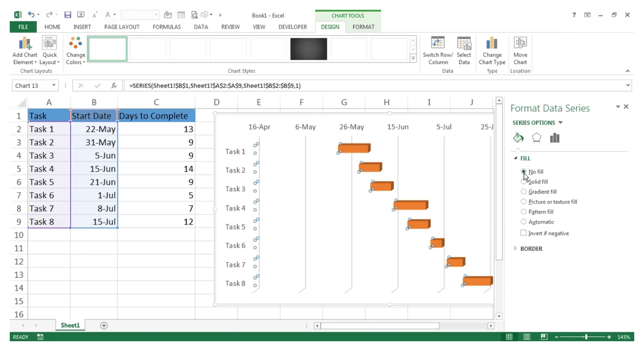Click the black chart style color swatch

pyautogui.click(x=308, y=48)
